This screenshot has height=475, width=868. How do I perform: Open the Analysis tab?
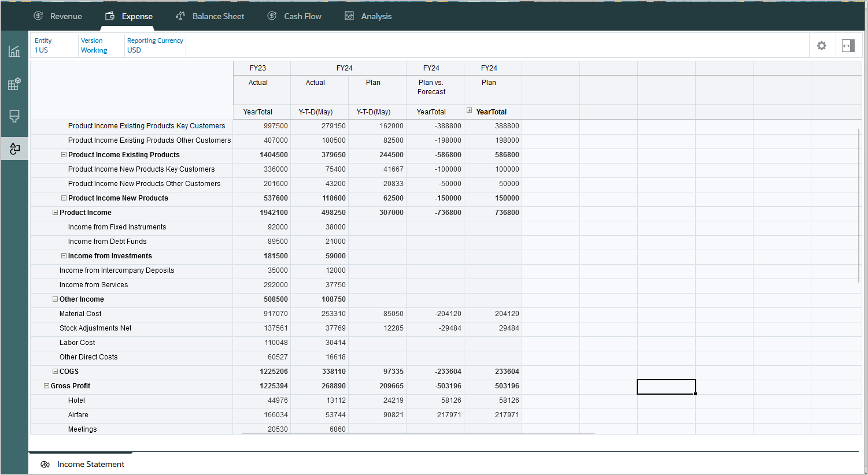(368, 16)
